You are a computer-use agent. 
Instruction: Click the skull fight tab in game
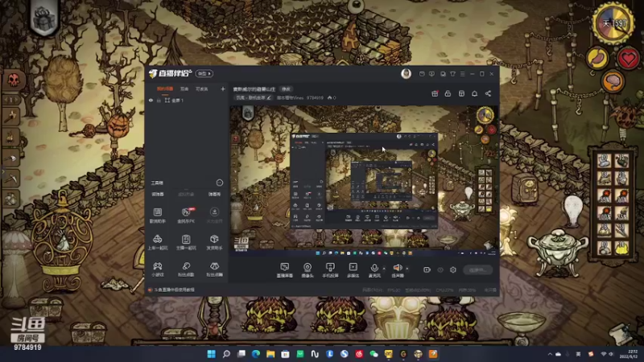13,80
